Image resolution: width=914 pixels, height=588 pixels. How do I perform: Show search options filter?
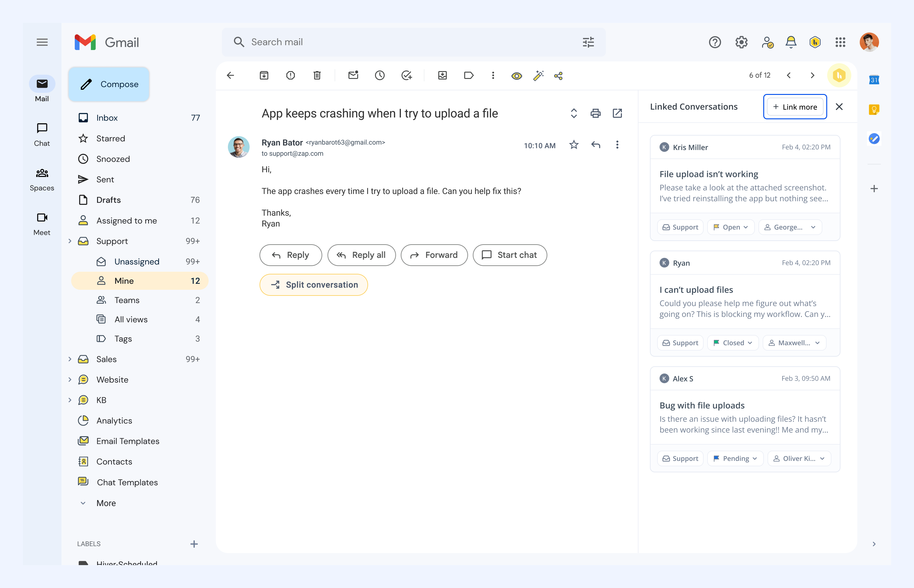tap(588, 42)
